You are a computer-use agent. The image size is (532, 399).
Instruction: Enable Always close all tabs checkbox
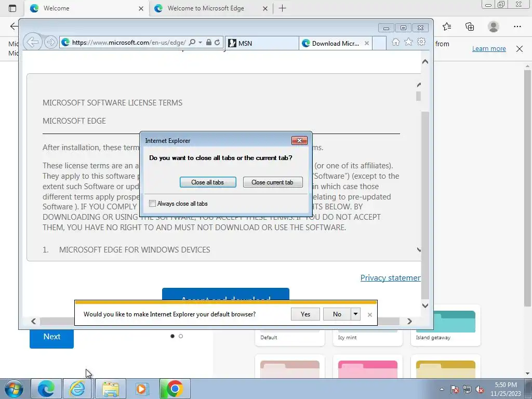[x=152, y=204]
